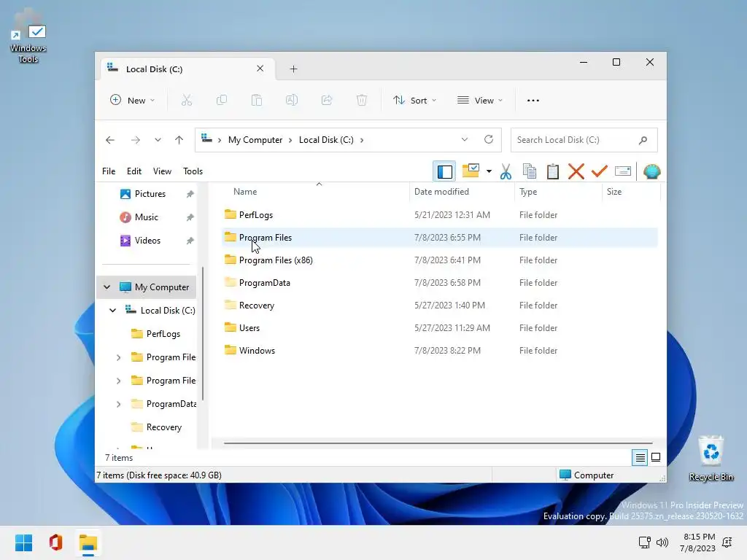Click Local Disk (C:) in address breadcrumb
This screenshot has width=747, height=560.
click(x=326, y=140)
